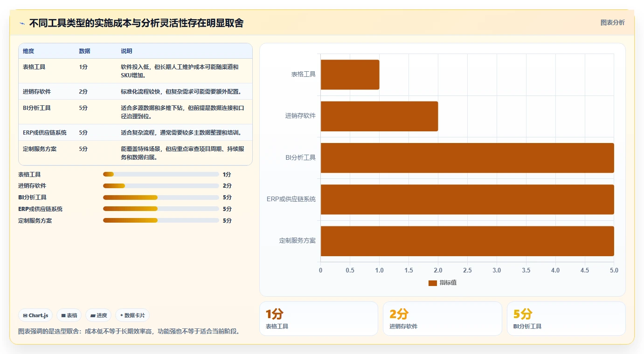The image size is (644, 354).
Task: Open the 2分 进销存软件 data card
Action: point(443,319)
